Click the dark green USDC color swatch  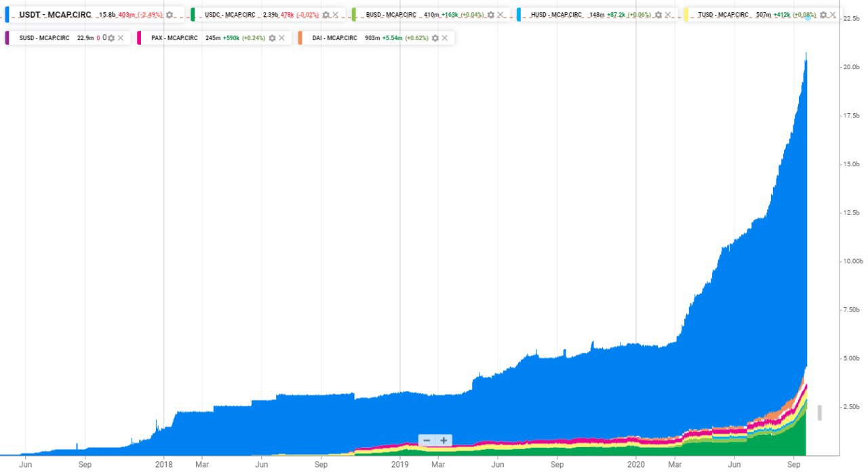coord(193,15)
